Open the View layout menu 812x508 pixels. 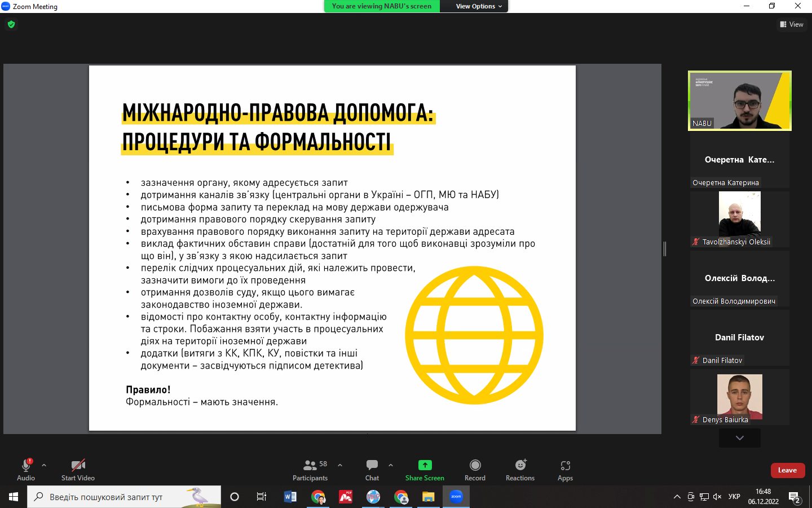pos(792,24)
